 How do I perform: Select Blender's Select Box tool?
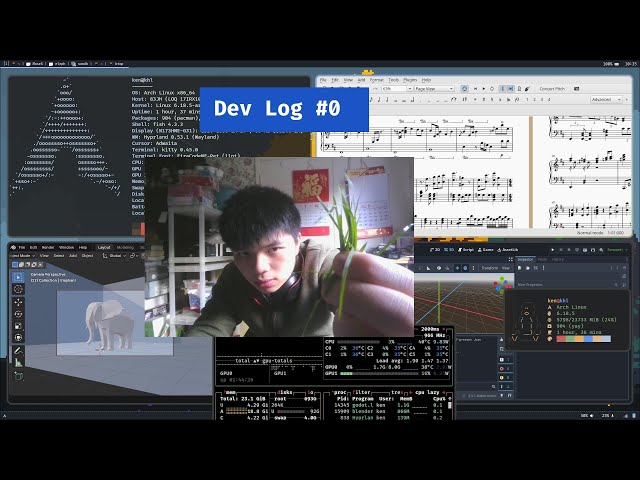point(18,277)
